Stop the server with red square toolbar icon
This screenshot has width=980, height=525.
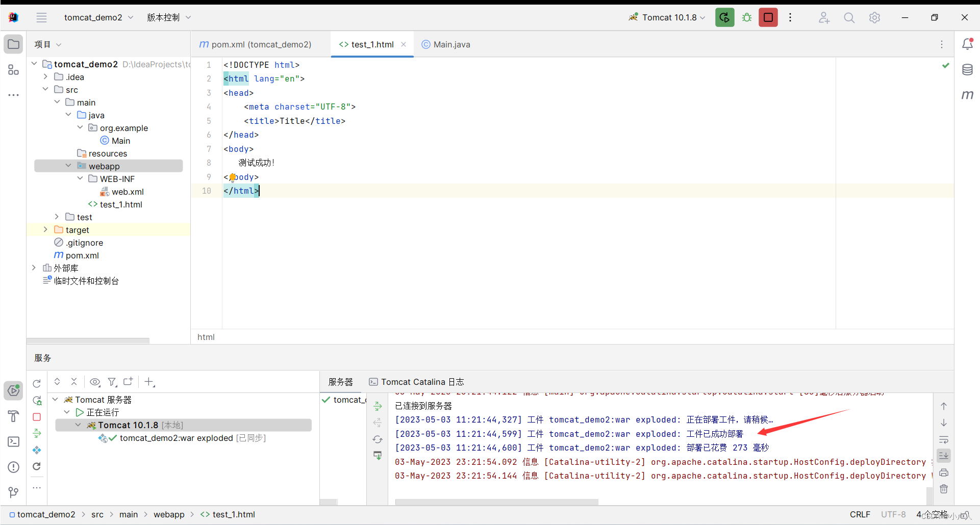768,17
